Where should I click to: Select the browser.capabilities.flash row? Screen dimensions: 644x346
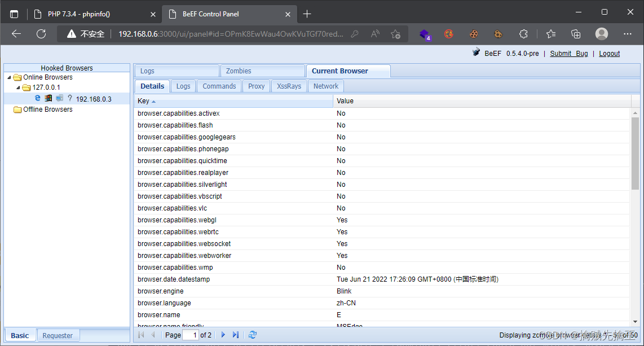382,125
